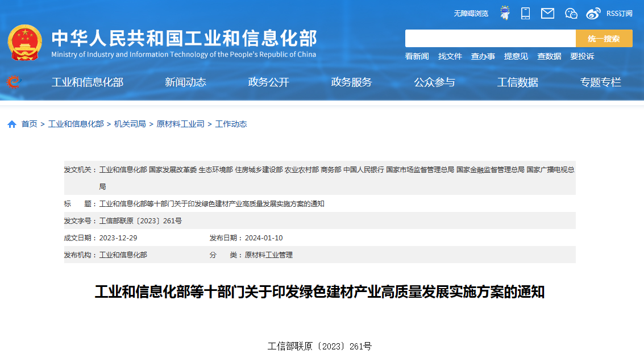This screenshot has width=644, height=354.
Task: Click the 发布机构 工业和信息化部 value
Action: point(123,255)
